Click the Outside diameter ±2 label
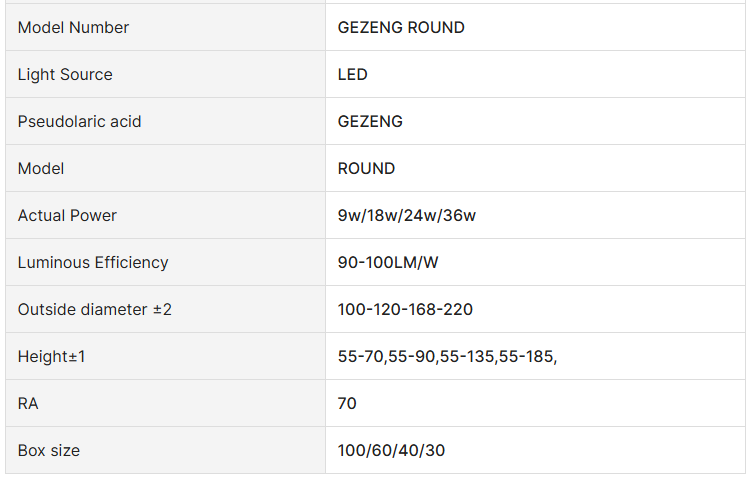 coord(95,310)
